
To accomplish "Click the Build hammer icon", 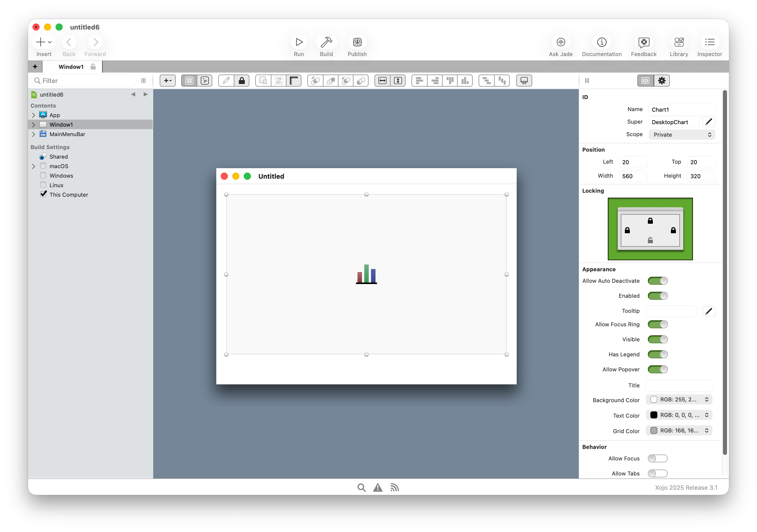I will [326, 42].
